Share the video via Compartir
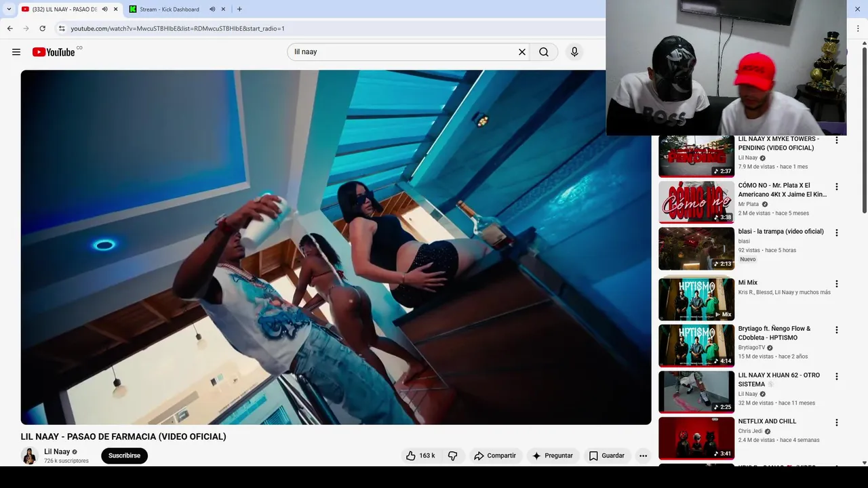Image resolution: width=868 pixels, height=488 pixels. point(495,455)
